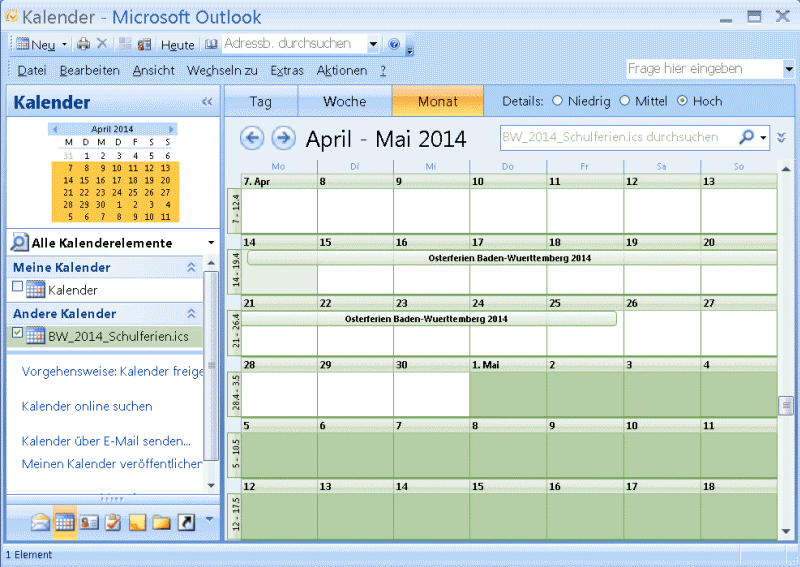This screenshot has width=800, height=567.
Task: Open the Bearbeiten menu
Action: click(90, 70)
